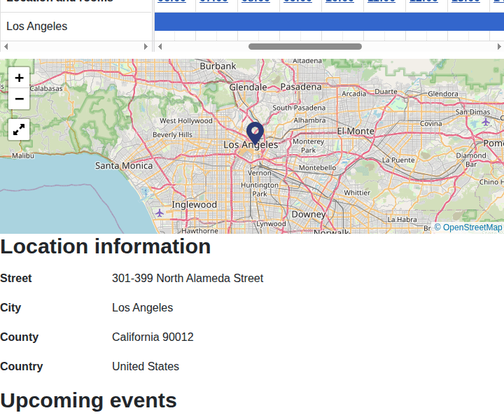Toggle the map fullscreen view
The image size is (504, 420).
point(19,129)
